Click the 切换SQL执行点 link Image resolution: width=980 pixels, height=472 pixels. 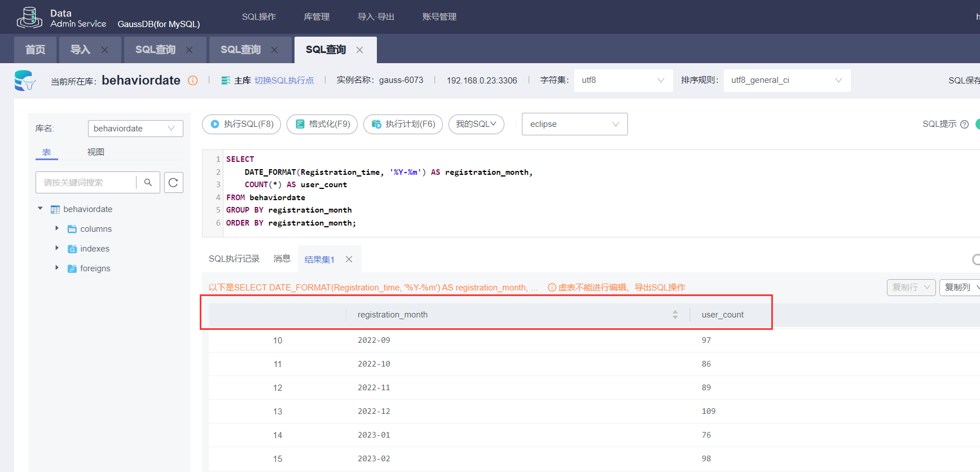284,81
